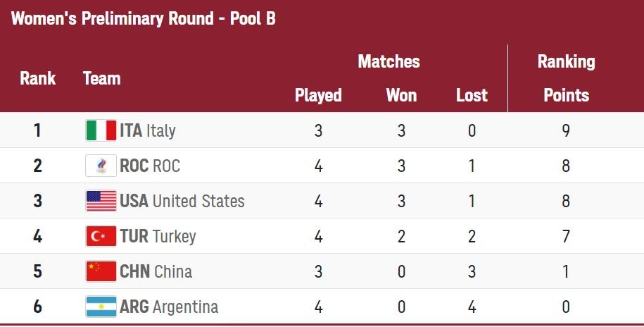The image size is (644, 327).
Task: Click the Played column header
Action: click(318, 95)
